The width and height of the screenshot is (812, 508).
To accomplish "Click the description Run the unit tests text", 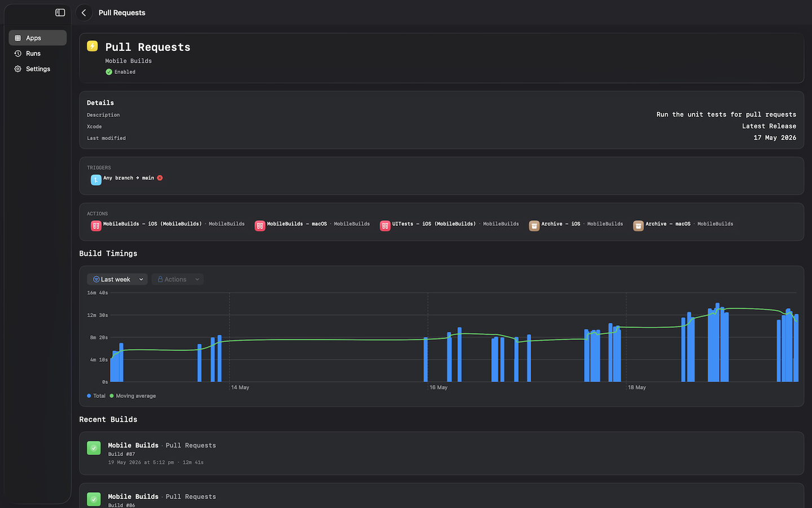I will click(726, 115).
